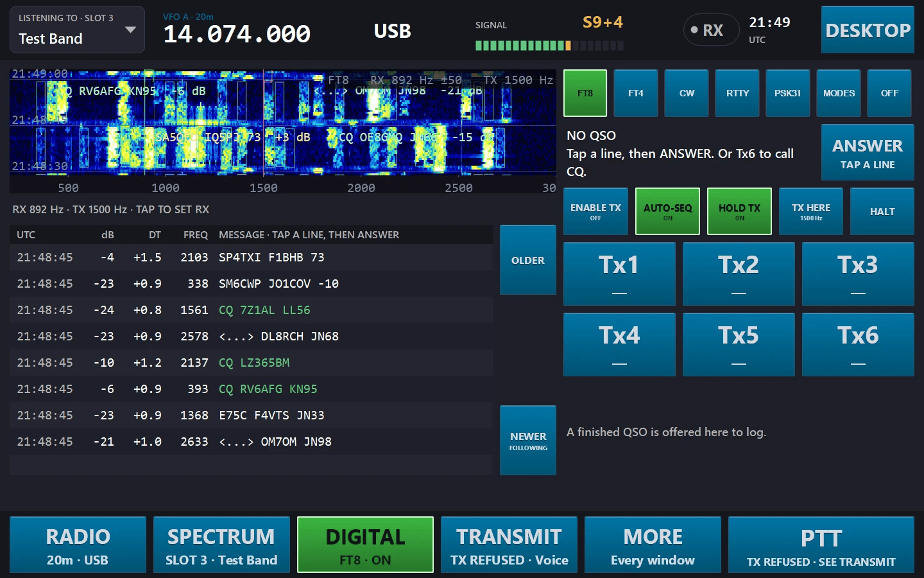The width and height of the screenshot is (924, 578).
Task: Open the Listening To slot dropdown
Action: (77, 30)
